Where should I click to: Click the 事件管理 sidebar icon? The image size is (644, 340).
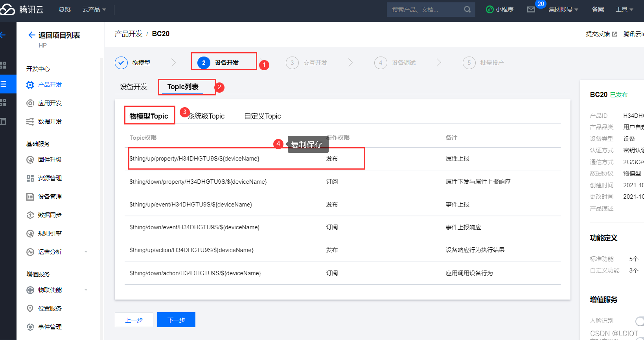click(30, 327)
